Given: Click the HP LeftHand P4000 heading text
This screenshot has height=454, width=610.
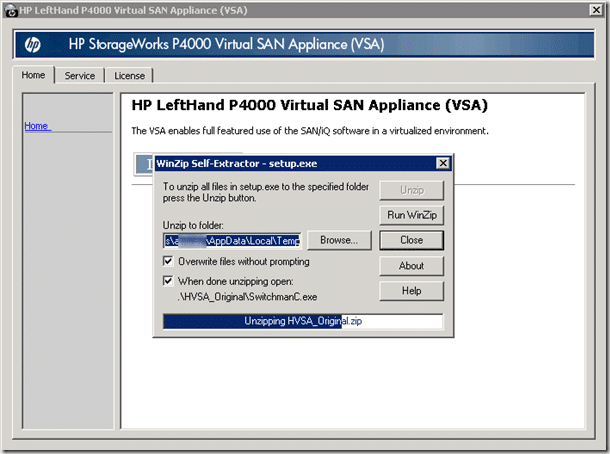Looking at the screenshot, I should [x=309, y=105].
